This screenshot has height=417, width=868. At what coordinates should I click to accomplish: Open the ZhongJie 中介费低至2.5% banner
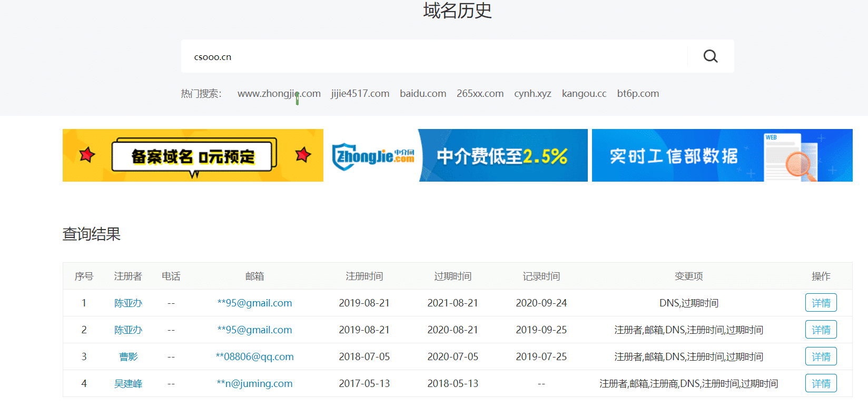(459, 155)
